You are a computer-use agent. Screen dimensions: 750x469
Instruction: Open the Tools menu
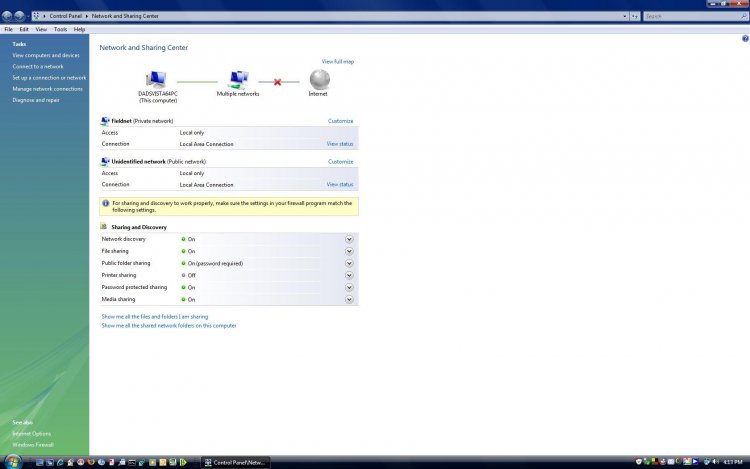[60, 29]
